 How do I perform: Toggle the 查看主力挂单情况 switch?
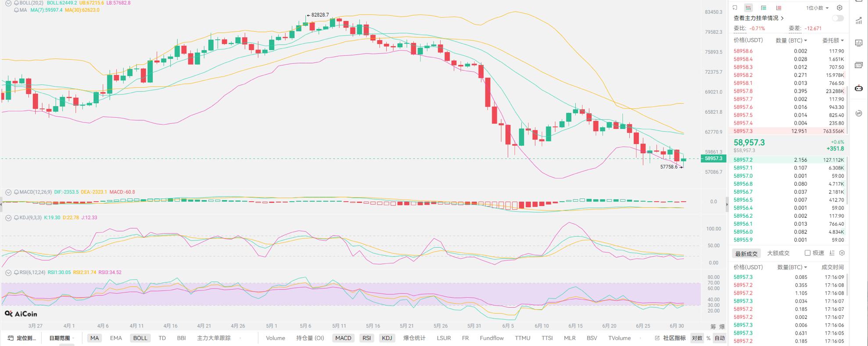pos(838,18)
